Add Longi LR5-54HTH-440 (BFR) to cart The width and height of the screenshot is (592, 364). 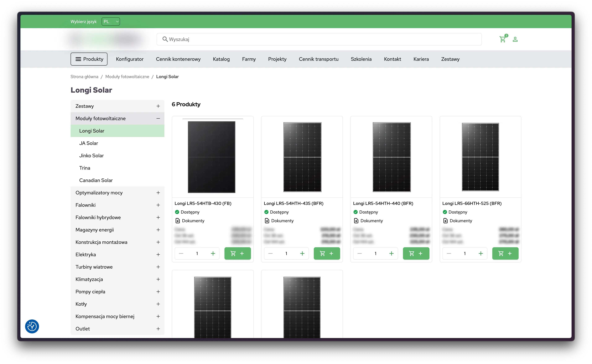point(416,253)
